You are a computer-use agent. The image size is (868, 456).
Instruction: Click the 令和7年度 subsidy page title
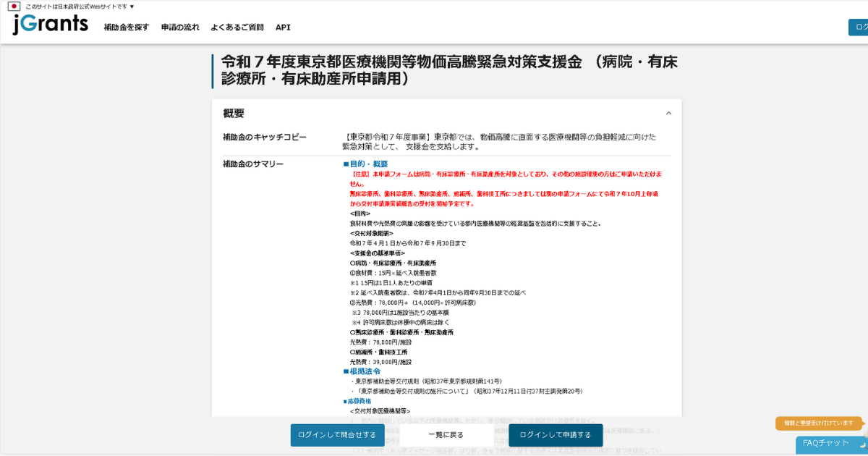pyautogui.click(x=448, y=70)
